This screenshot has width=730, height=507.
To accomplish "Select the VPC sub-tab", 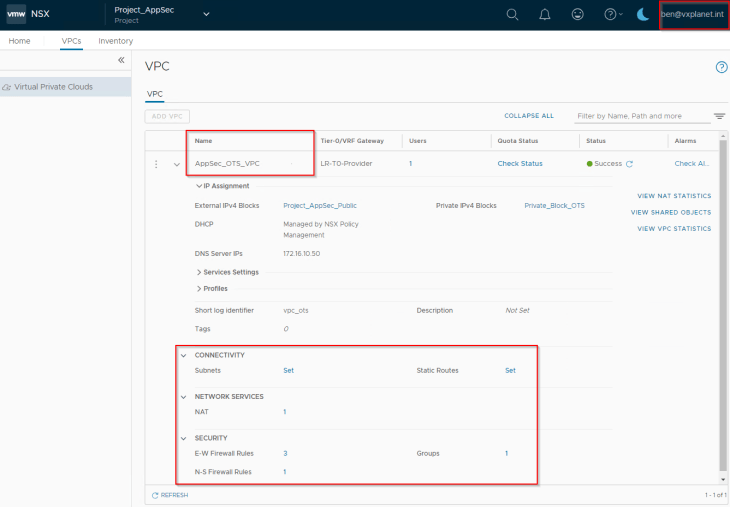I will click(155, 94).
